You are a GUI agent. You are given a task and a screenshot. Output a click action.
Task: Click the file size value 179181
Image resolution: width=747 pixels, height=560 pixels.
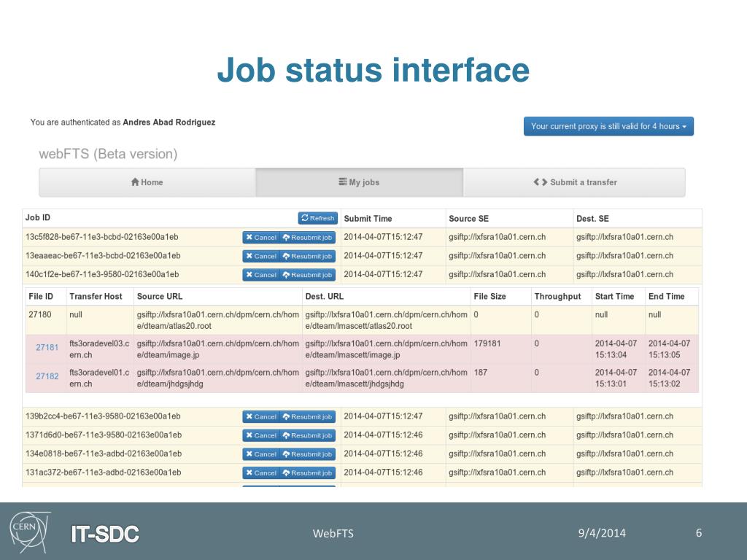pyautogui.click(x=487, y=343)
